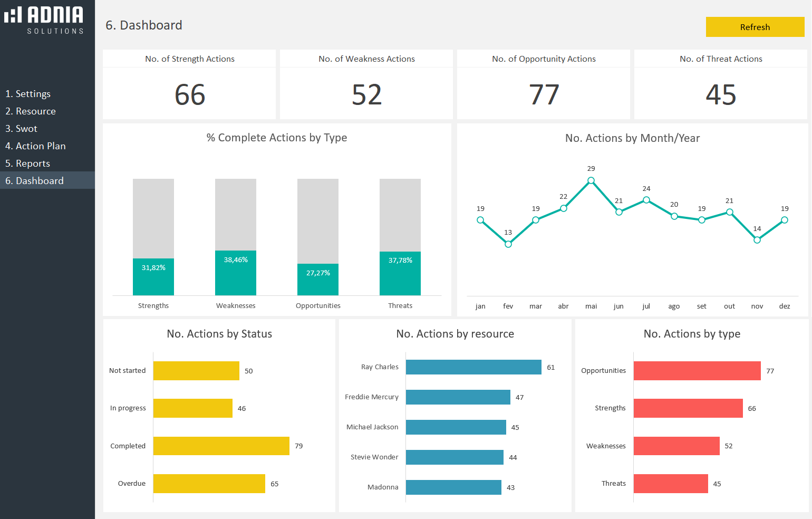Select the yellow Completed status bar
Screen dimensions: 812x519
point(221,446)
